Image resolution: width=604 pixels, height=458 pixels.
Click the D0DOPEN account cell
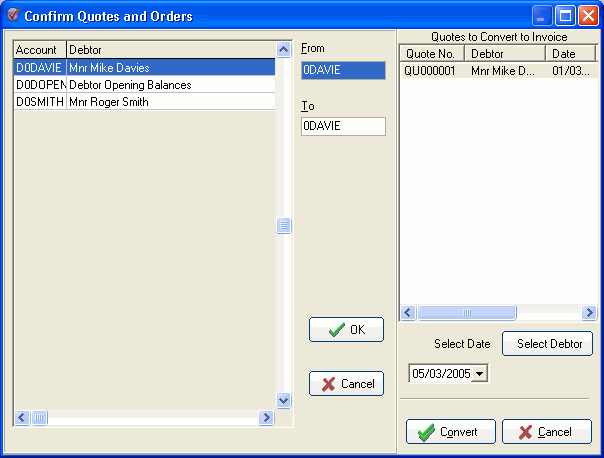[x=40, y=85]
